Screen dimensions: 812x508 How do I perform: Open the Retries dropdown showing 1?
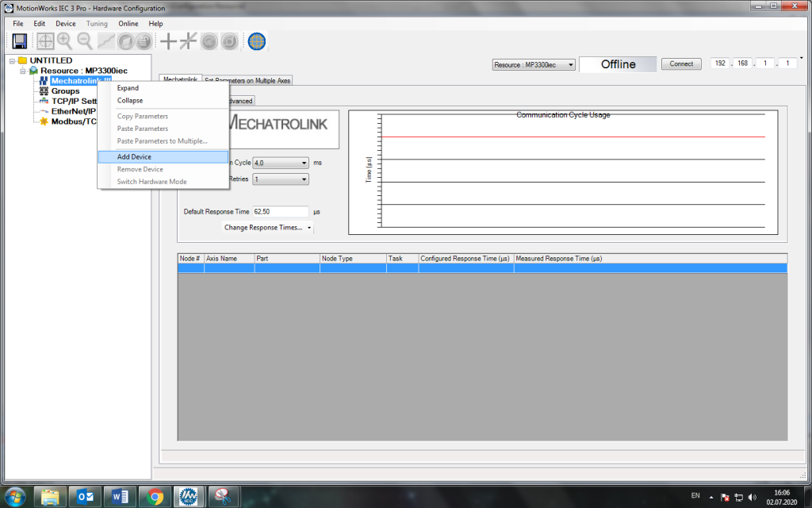(280, 179)
